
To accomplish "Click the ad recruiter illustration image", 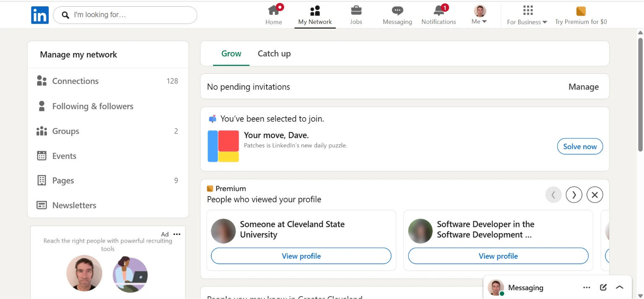I will coord(130,275).
